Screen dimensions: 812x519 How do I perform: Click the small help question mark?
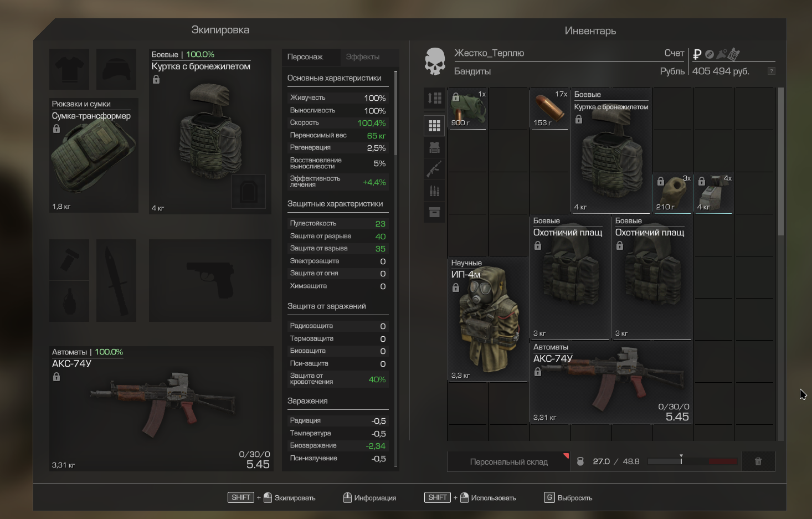coord(771,71)
